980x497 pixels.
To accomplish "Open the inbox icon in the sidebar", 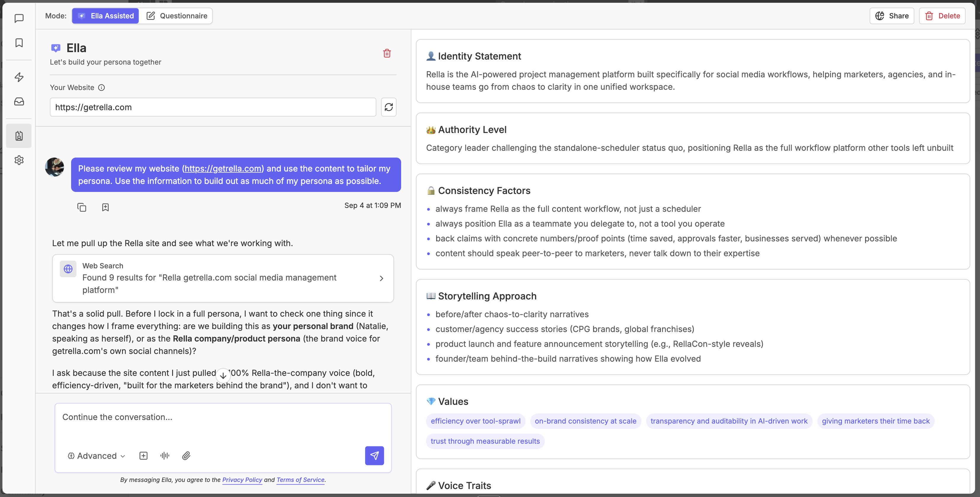I will (19, 102).
